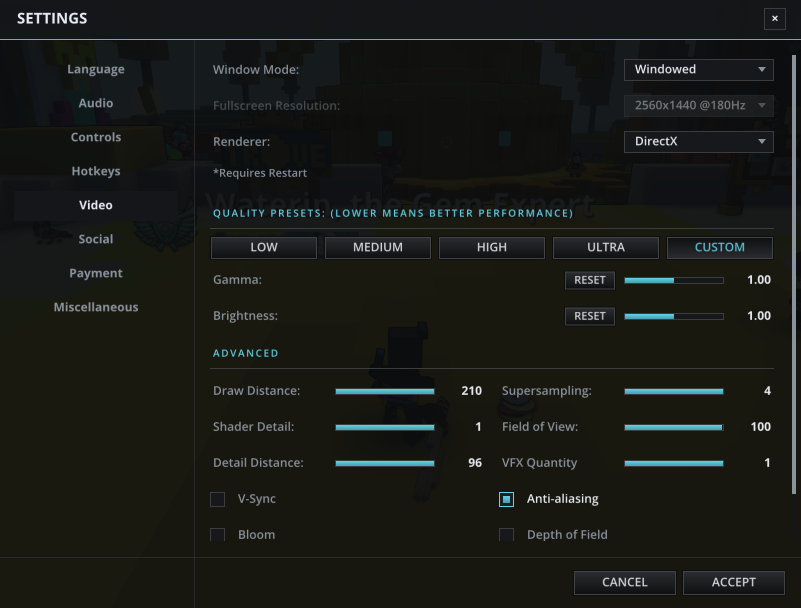This screenshot has height=608, width=801.
Task: Click the Requires Restart note
Action: pos(260,173)
